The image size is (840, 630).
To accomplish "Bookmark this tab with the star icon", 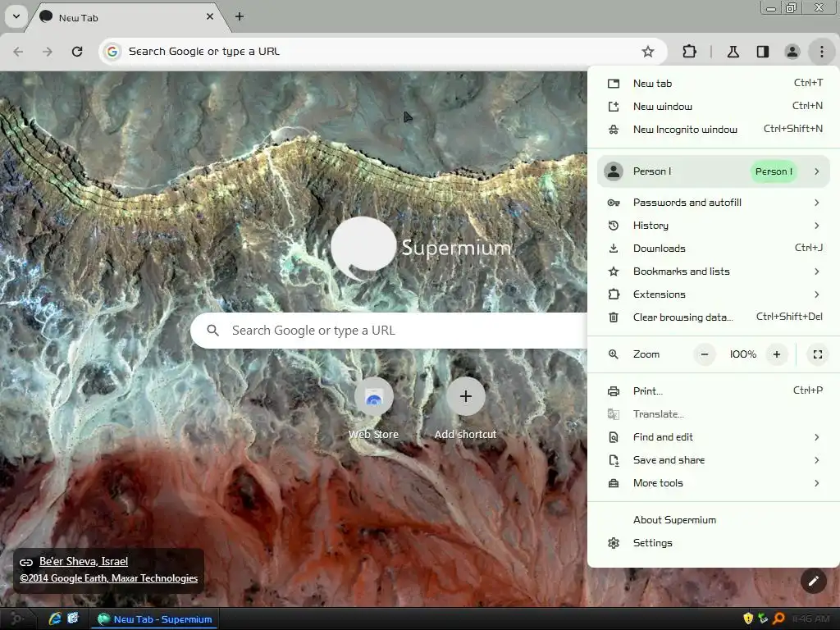I will [x=648, y=52].
